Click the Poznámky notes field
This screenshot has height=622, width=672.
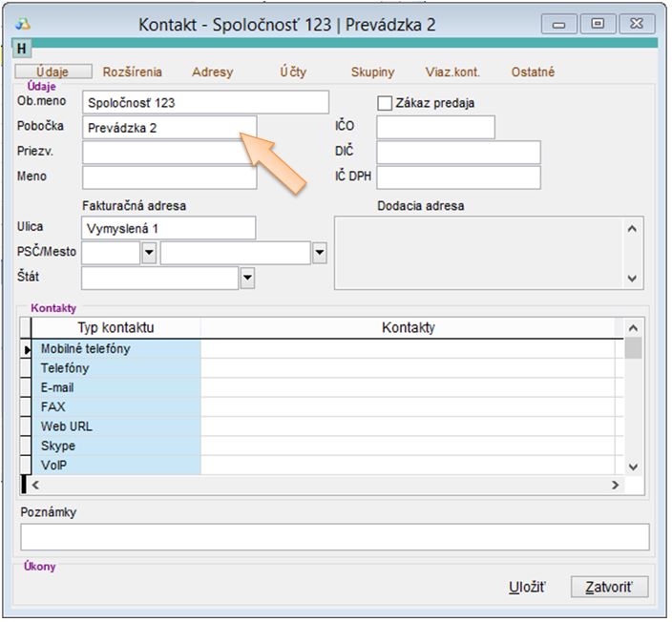pyautogui.click(x=334, y=537)
